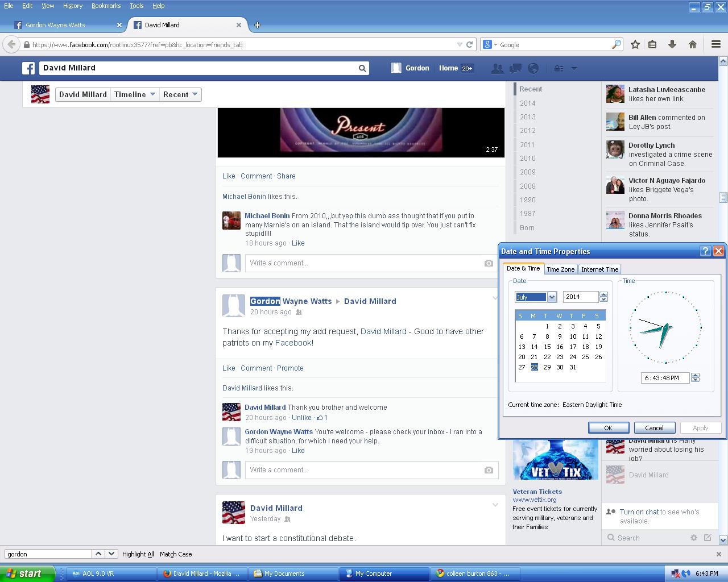The height and width of the screenshot is (582, 728).
Task: Switch to the Time Zone tab
Action: pyautogui.click(x=560, y=269)
